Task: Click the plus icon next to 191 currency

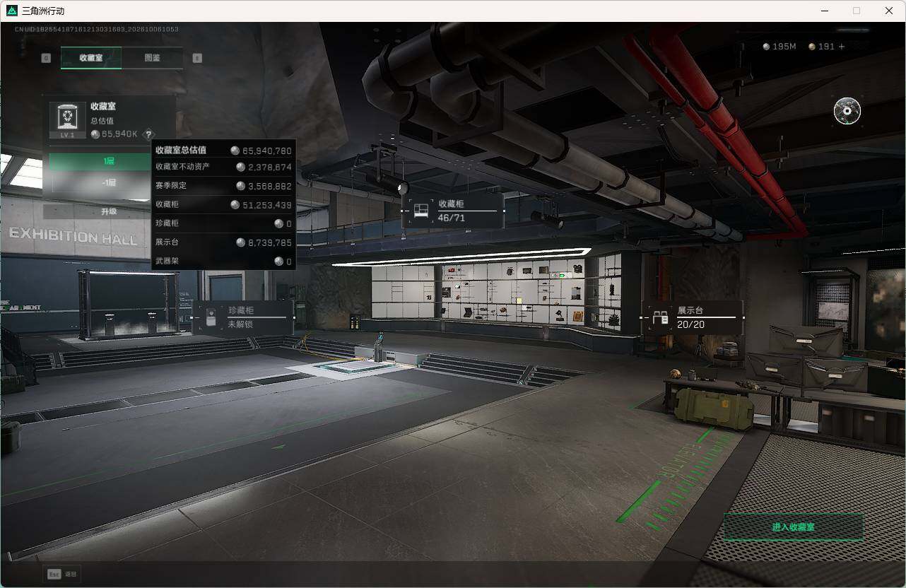Action: (841, 47)
